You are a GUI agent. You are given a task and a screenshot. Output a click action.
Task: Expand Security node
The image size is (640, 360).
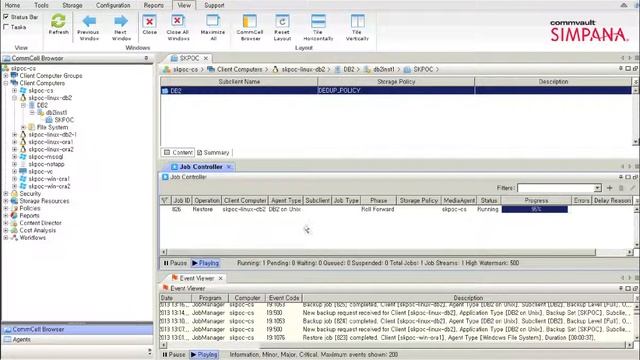6,193
